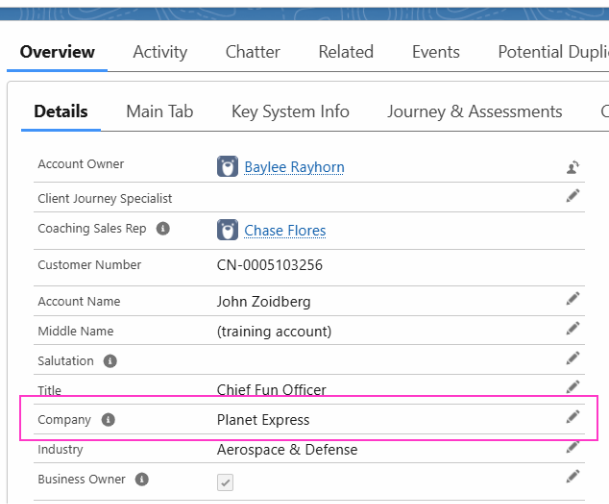Click the change Account Owner icon
609x504 pixels.
point(572,167)
